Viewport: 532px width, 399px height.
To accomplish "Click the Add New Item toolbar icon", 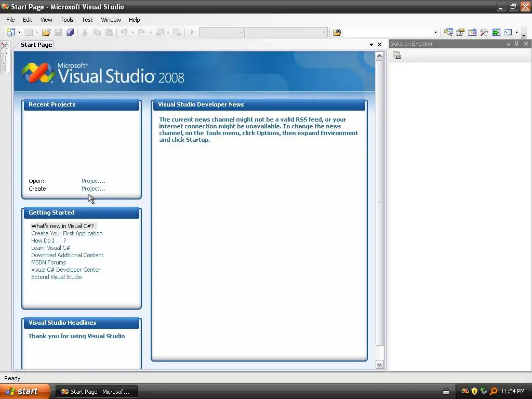I will pyautogui.click(x=29, y=32).
